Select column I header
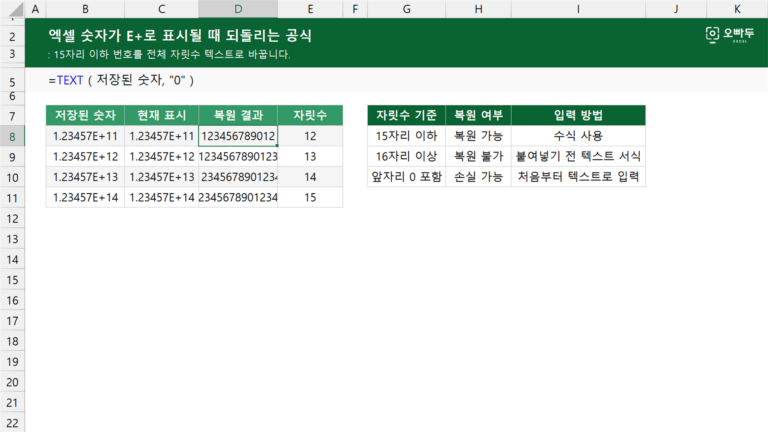The image size is (768, 432). (578, 9)
